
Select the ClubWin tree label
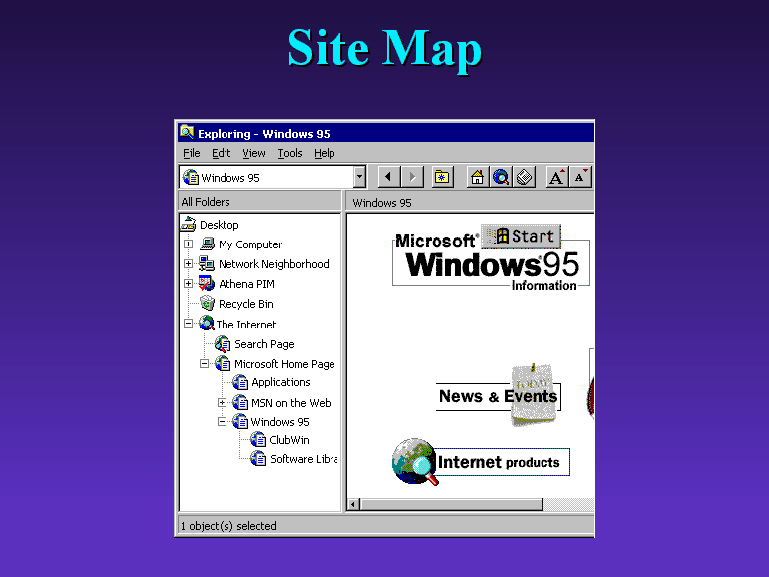coord(289,440)
